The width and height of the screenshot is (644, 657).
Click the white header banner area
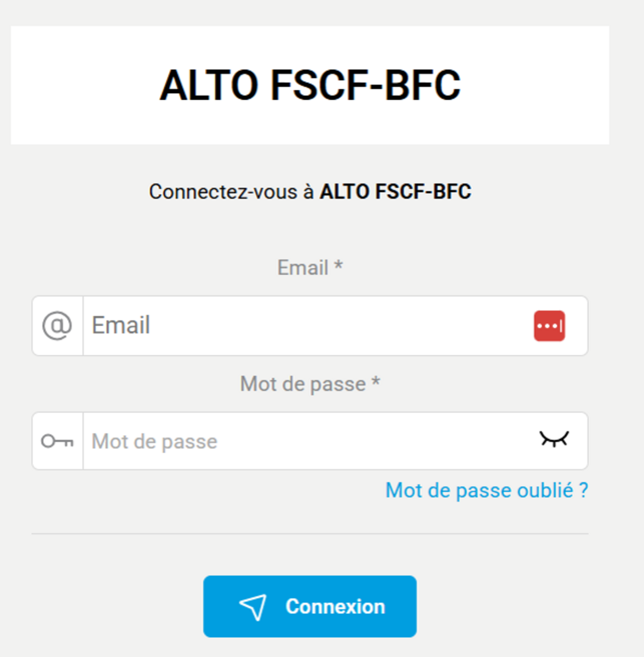coord(310,85)
